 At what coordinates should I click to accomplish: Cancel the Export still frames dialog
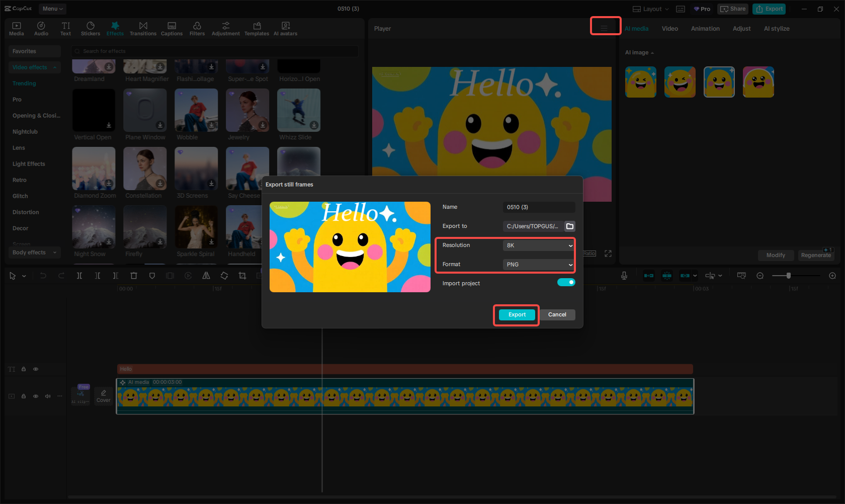[557, 315]
